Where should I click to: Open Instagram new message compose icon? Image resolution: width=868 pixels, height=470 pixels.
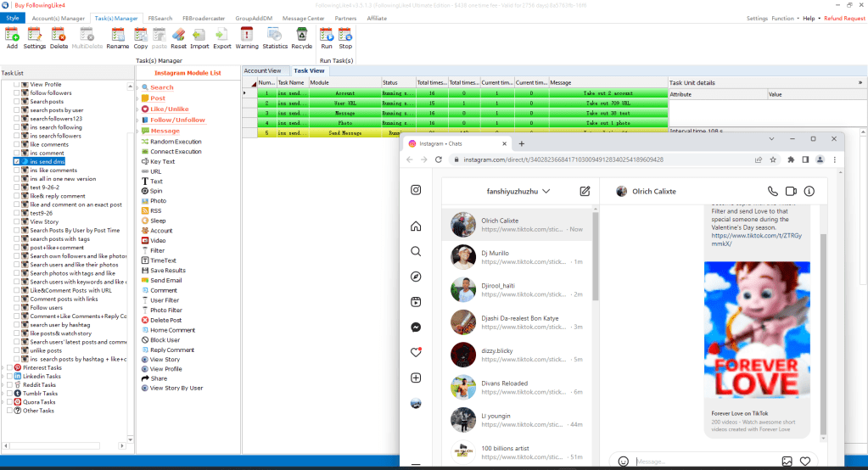585,192
